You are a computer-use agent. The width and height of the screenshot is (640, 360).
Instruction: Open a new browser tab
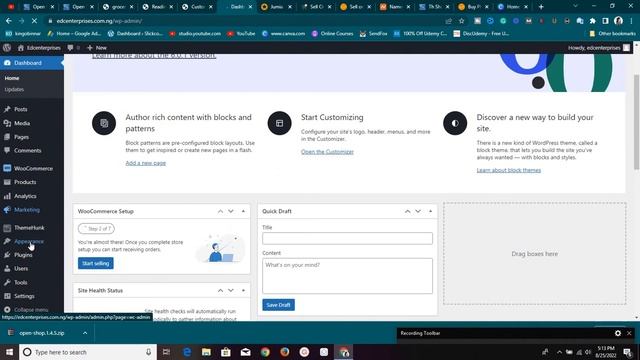pyautogui.click(x=541, y=7)
